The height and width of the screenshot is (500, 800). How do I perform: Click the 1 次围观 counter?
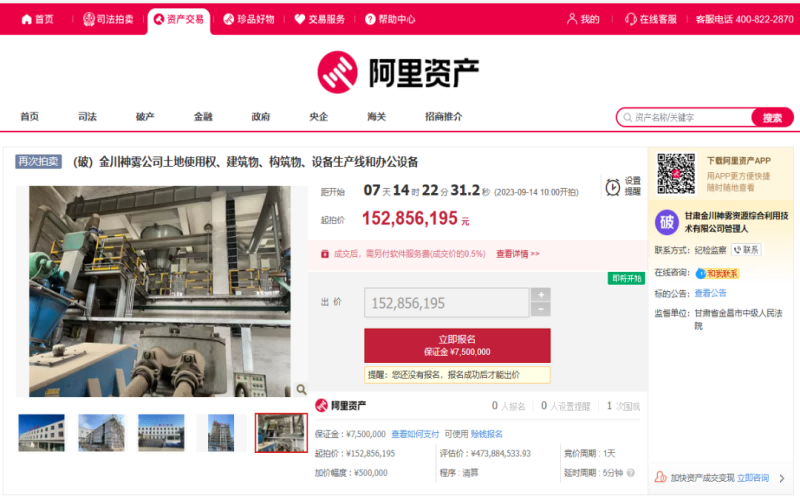coord(623,406)
